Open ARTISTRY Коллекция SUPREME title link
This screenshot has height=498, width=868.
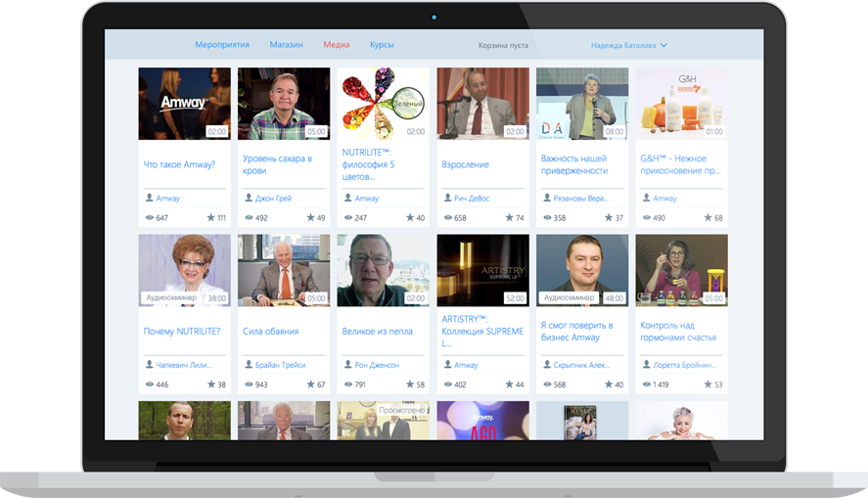[x=482, y=331]
